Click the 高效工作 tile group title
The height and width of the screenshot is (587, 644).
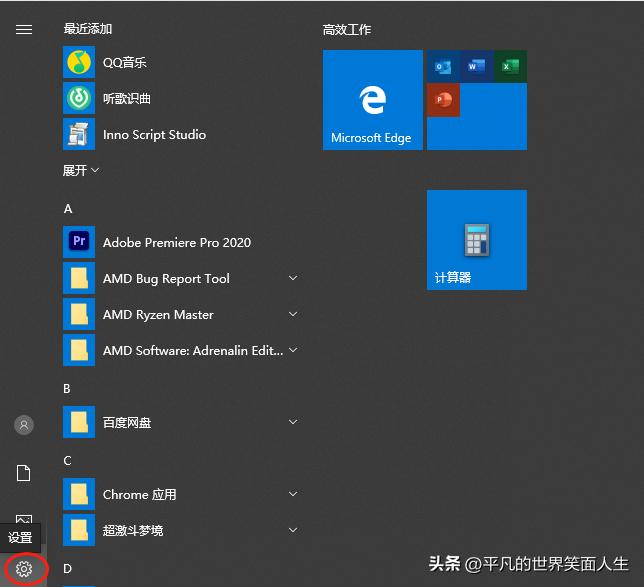click(x=347, y=30)
